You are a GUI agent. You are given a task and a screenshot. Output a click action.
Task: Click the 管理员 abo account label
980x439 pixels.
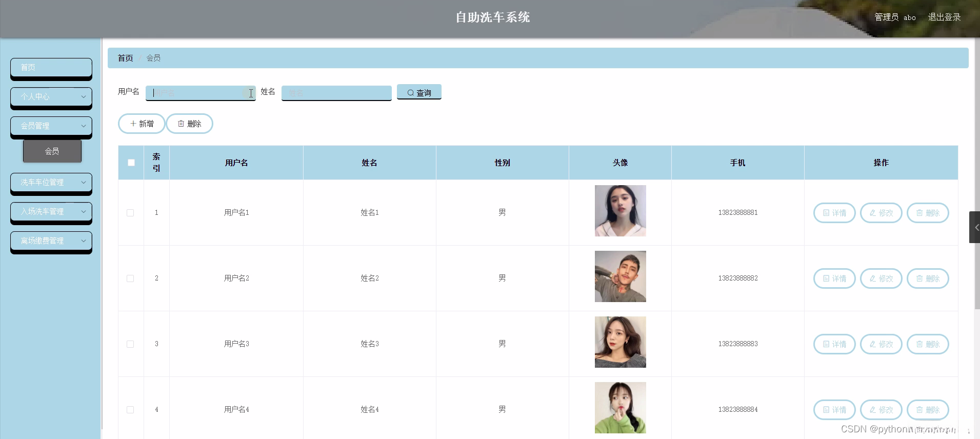click(x=895, y=17)
